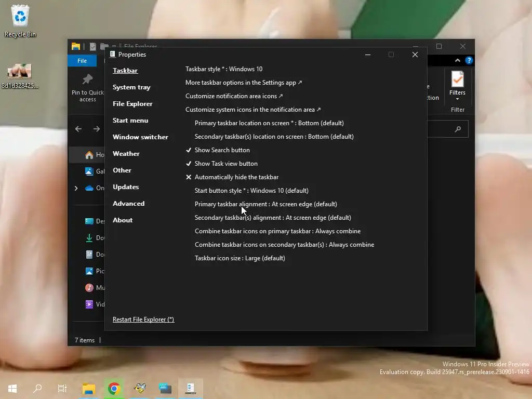Open the Recycle Bin desktop icon
The image size is (532, 399).
click(x=20, y=21)
